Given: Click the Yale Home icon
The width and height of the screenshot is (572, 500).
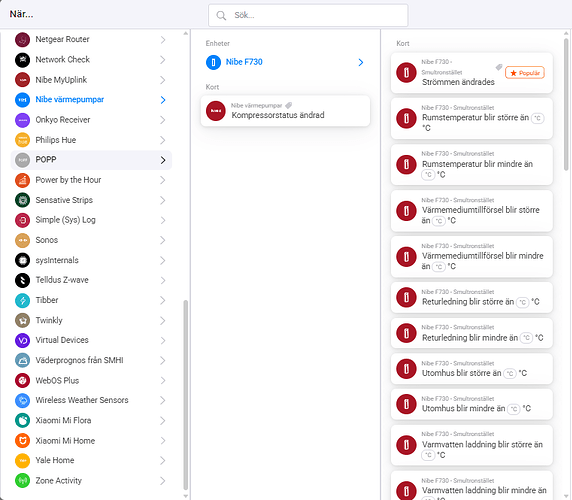Looking at the screenshot, I should (x=22, y=461).
